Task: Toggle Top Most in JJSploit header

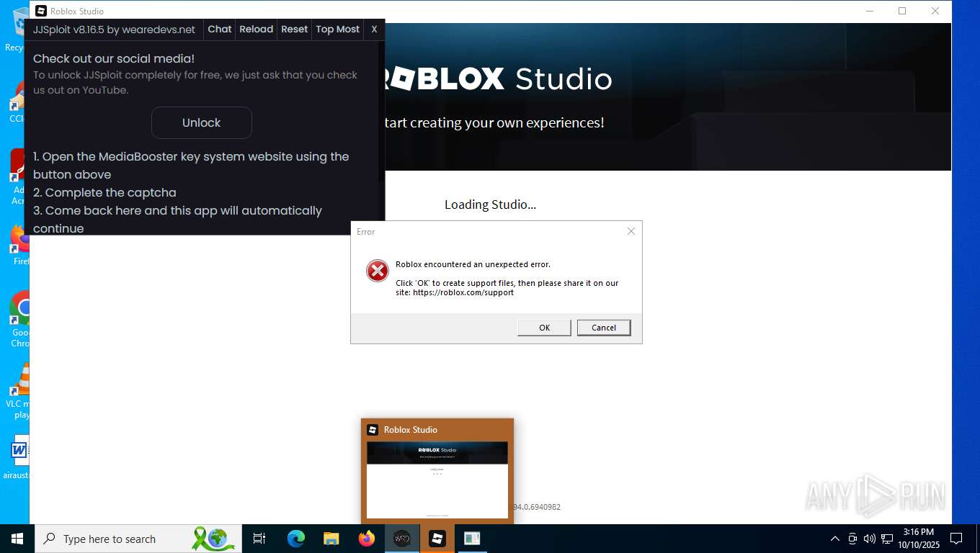Action: (337, 30)
